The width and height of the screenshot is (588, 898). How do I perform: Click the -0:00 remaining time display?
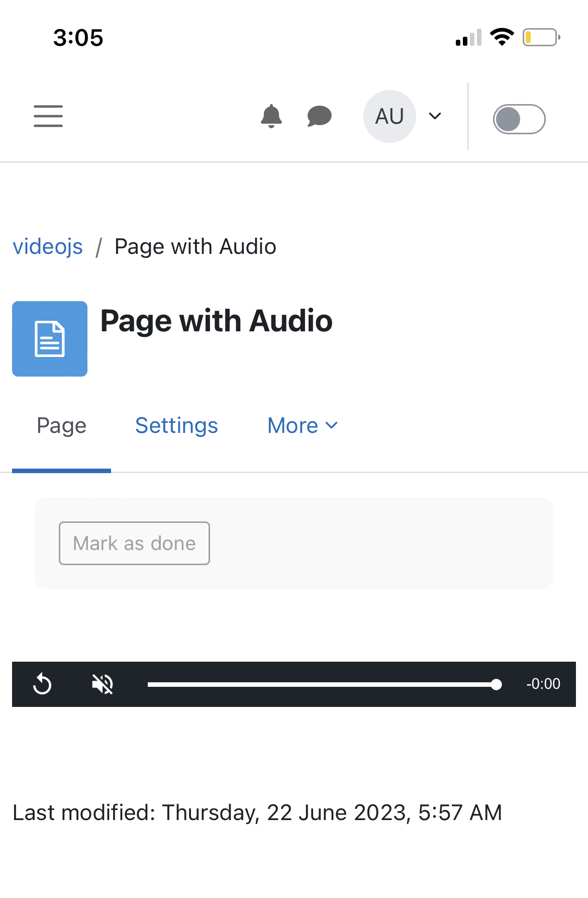click(x=543, y=684)
